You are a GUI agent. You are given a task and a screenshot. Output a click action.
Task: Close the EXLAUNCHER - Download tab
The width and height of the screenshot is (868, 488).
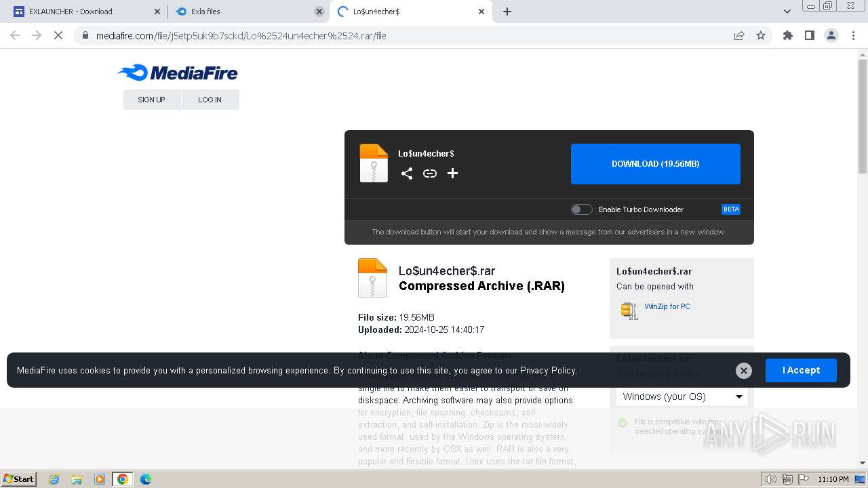[x=157, y=12]
